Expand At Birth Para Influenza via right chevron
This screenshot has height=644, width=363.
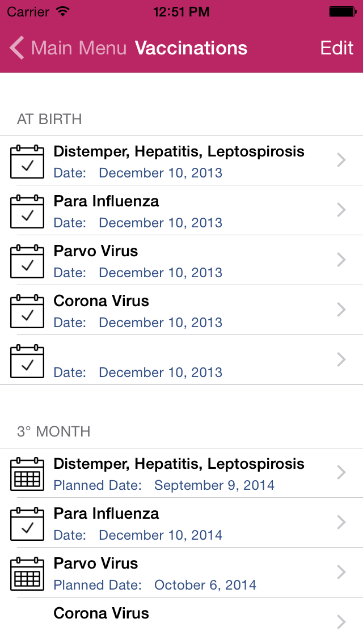[341, 210]
